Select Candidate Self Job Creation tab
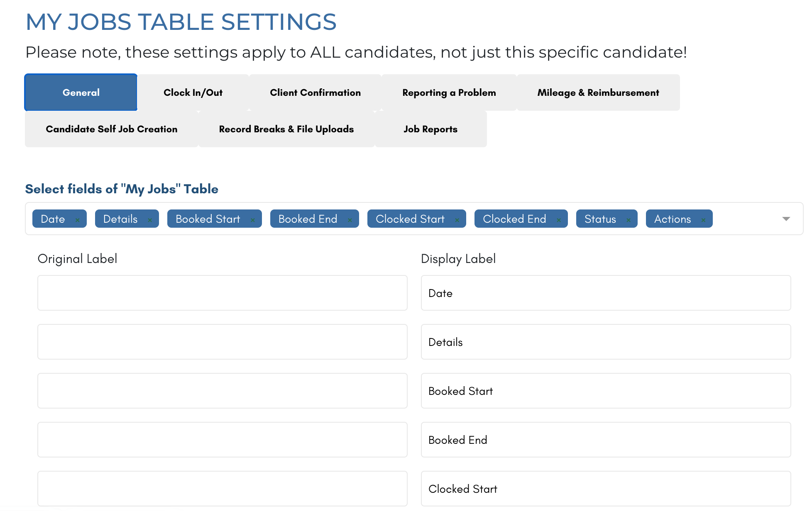This screenshot has width=812, height=511. [111, 129]
